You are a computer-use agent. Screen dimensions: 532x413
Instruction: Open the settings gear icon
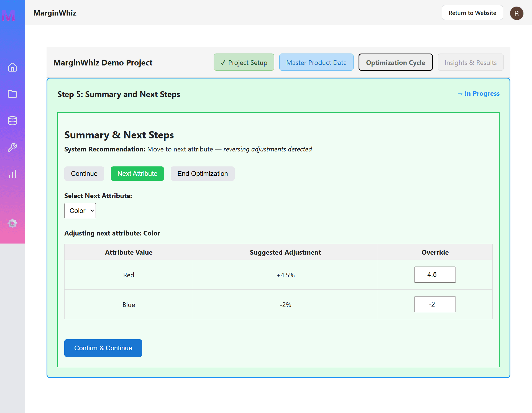click(x=12, y=223)
